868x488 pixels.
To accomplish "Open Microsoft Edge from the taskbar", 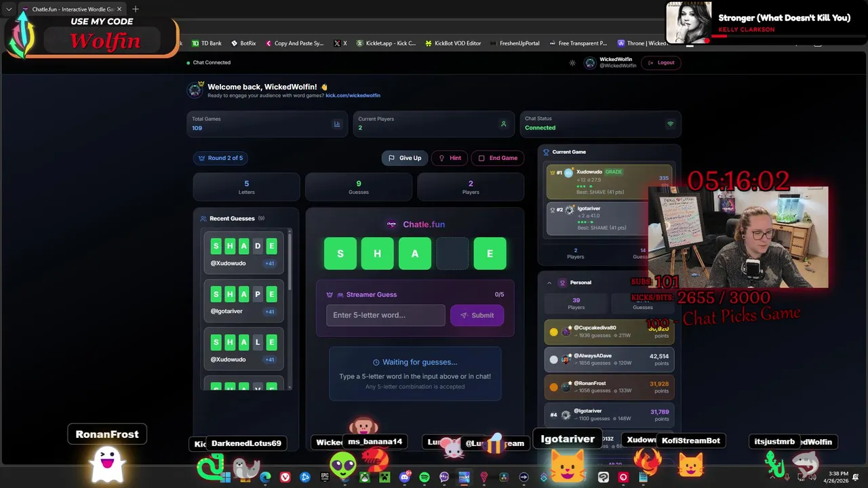I will 265,477.
